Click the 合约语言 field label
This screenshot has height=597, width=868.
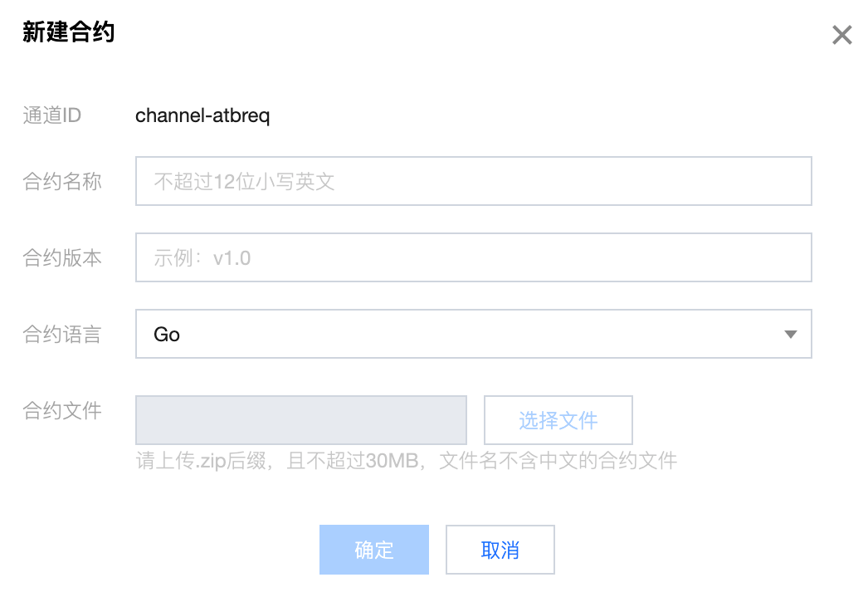(x=62, y=335)
